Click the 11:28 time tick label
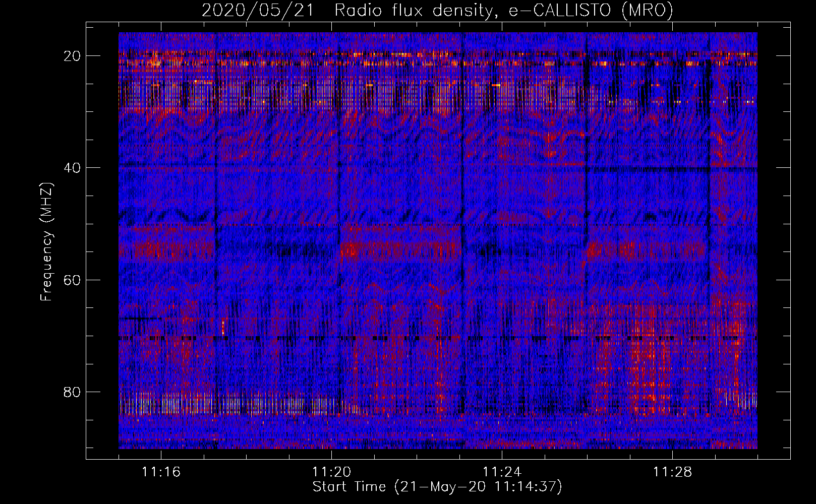The image size is (816, 504). (672, 472)
